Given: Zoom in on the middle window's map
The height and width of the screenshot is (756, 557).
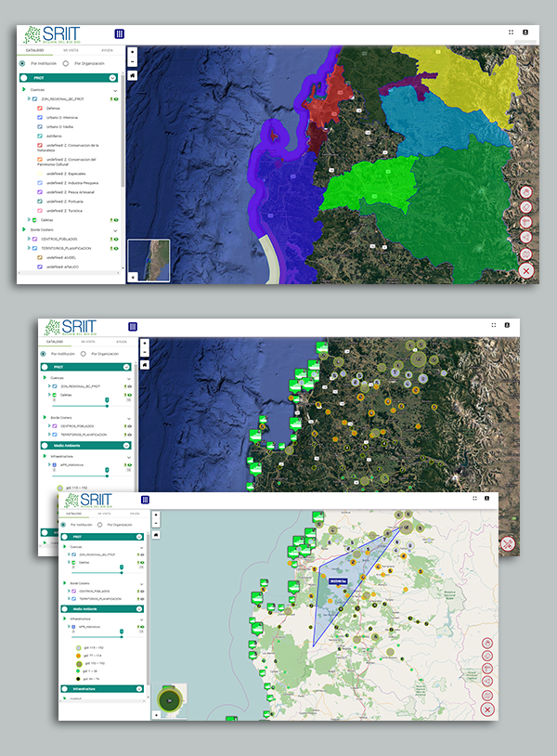Looking at the screenshot, I should coord(145,344).
